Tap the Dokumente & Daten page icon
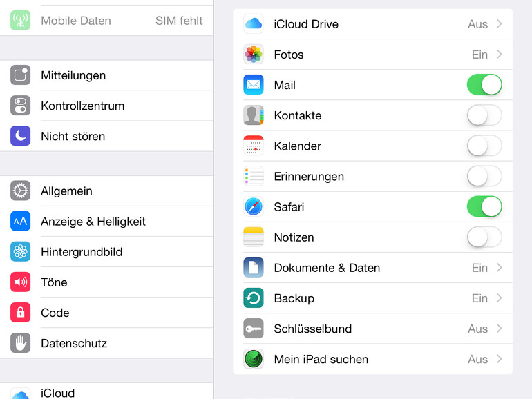 click(x=254, y=267)
